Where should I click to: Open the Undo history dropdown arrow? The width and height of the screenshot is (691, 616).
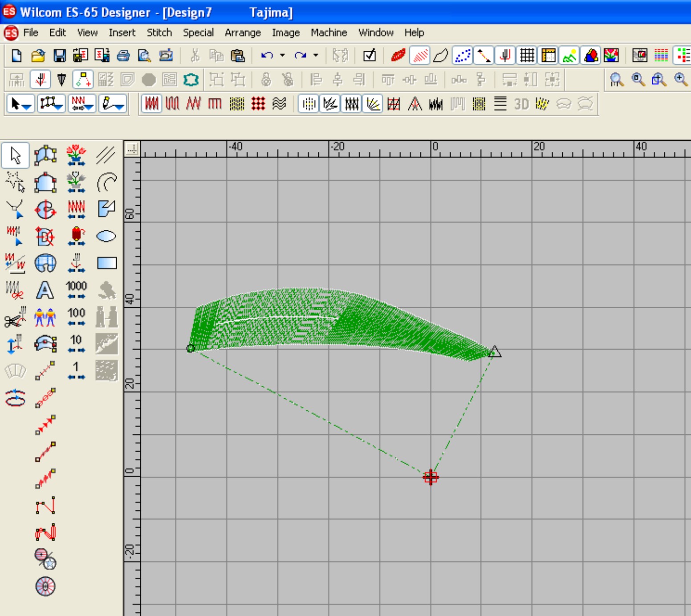pyautogui.click(x=282, y=56)
